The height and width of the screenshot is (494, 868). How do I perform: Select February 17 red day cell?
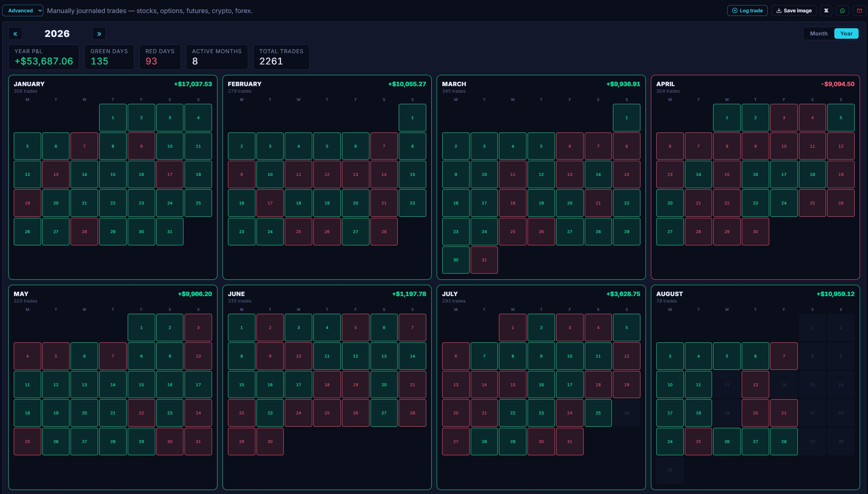tap(270, 203)
